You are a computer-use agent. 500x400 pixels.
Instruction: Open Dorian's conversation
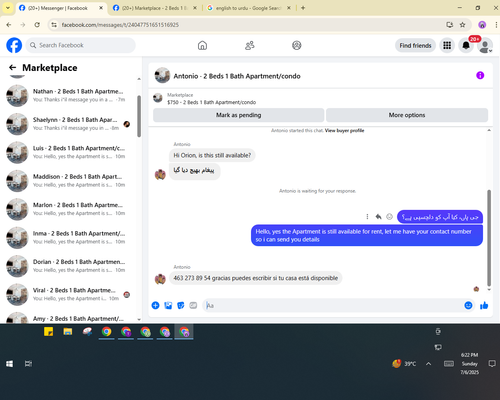[x=70, y=266]
